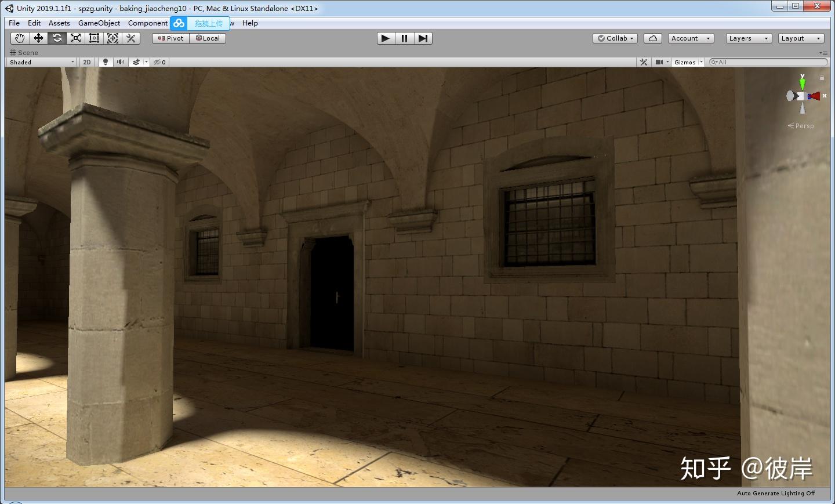Minimize the Unity window
835x504 pixels.
780,6
